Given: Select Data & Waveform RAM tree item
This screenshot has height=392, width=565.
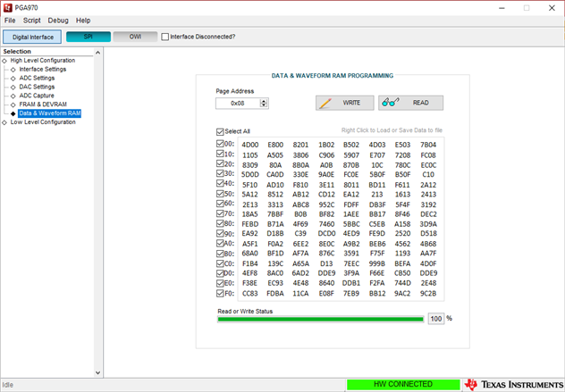Looking at the screenshot, I should click(50, 113).
